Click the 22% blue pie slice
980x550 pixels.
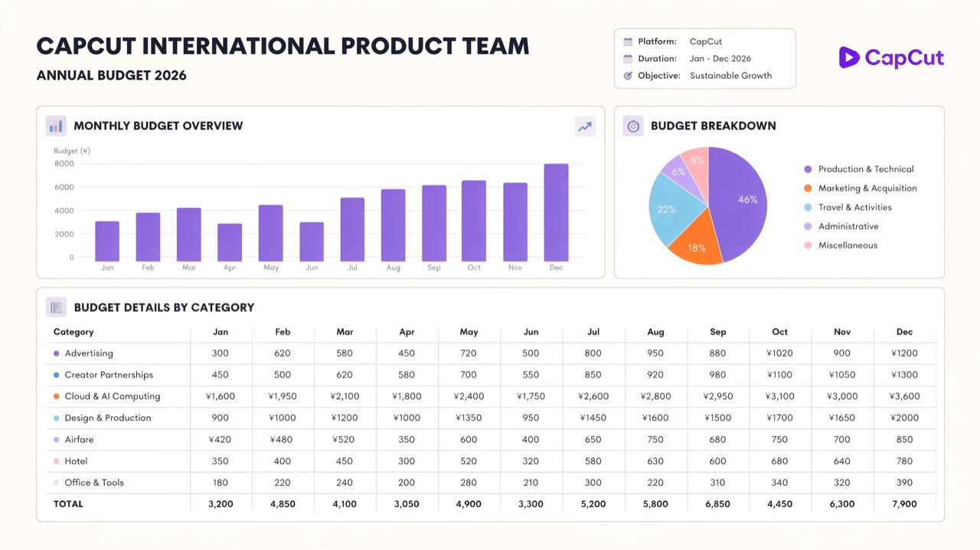(x=672, y=208)
